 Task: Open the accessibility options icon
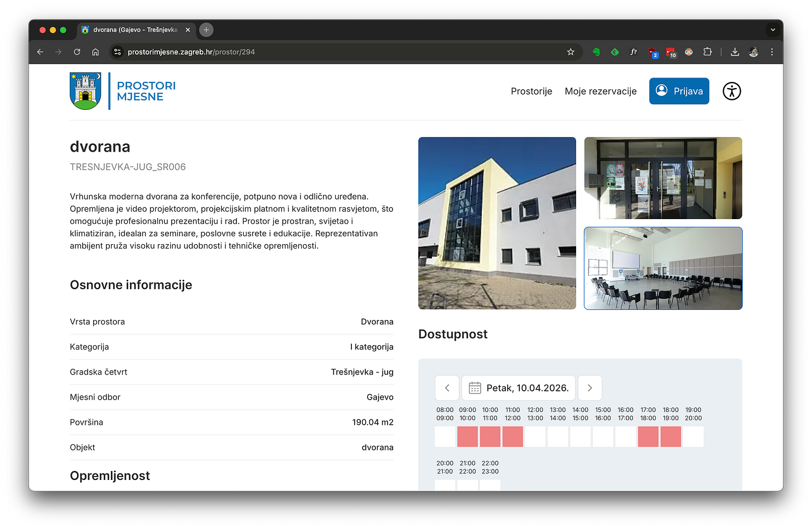pos(732,91)
